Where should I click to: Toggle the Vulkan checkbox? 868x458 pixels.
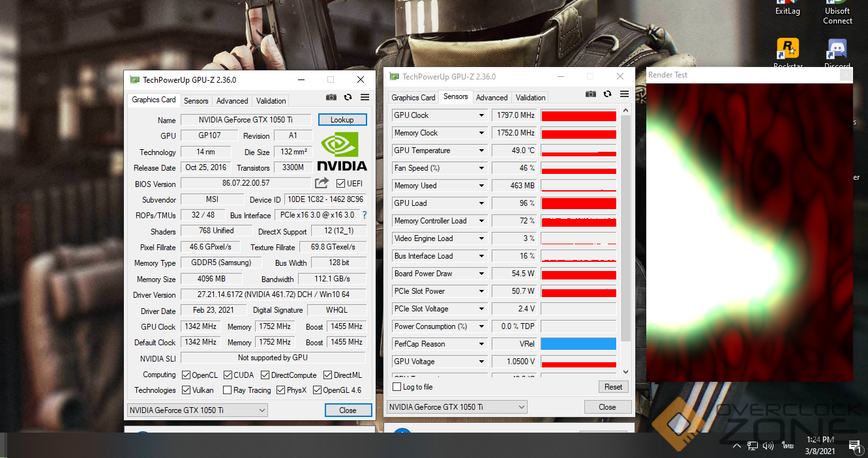click(186, 390)
